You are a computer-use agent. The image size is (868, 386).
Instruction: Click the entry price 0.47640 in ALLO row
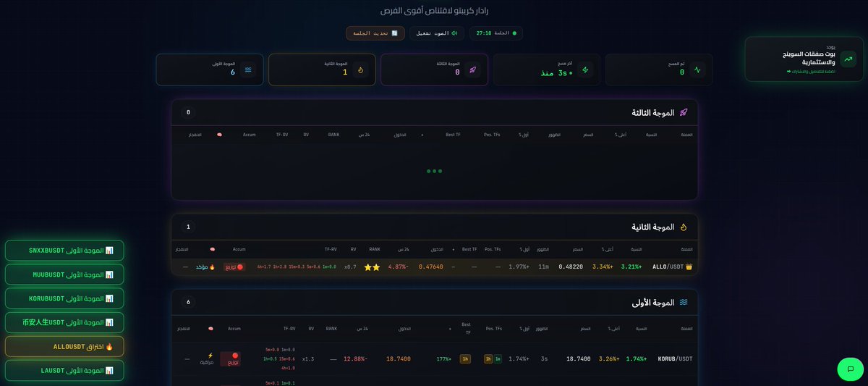(x=430, y=267)
